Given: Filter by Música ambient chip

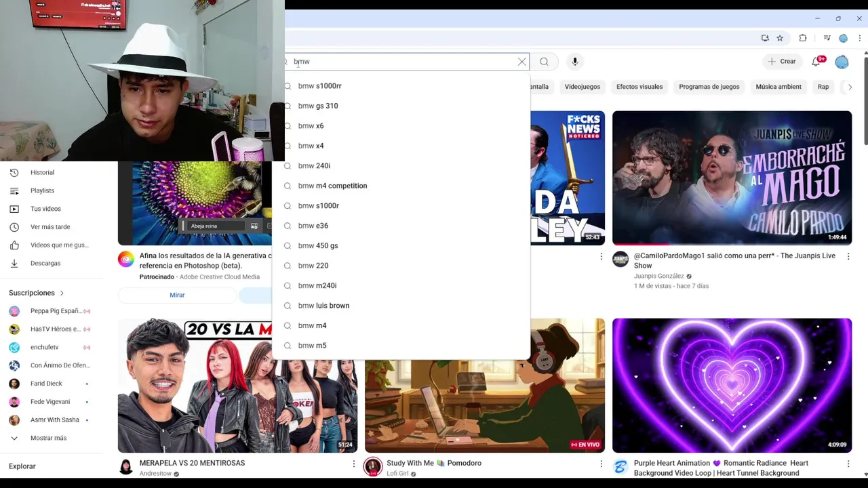Looking at the screenshot, I should [x=778, y=87].
